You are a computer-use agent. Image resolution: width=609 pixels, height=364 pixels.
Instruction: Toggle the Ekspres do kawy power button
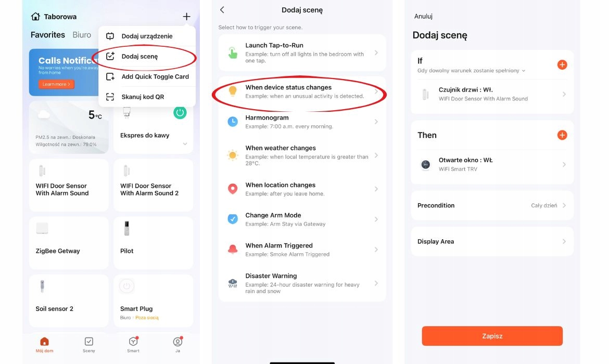(x=180, y=112)
